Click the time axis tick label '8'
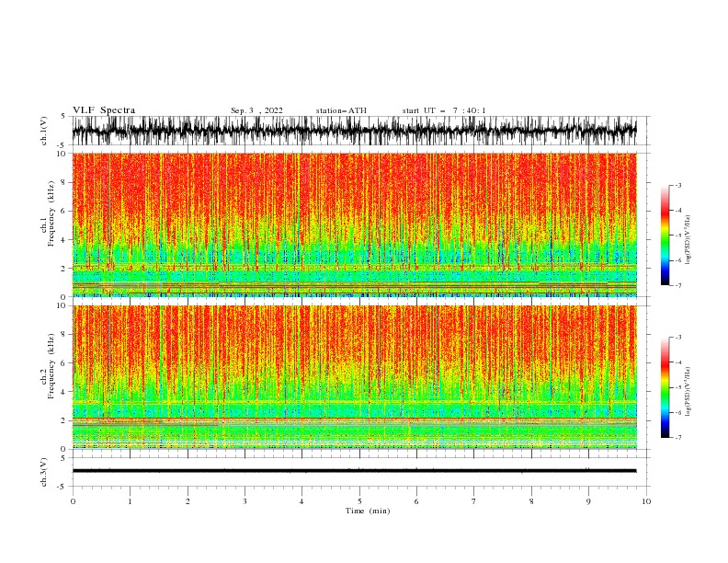728x563 pixels. [x=531, y=501]
